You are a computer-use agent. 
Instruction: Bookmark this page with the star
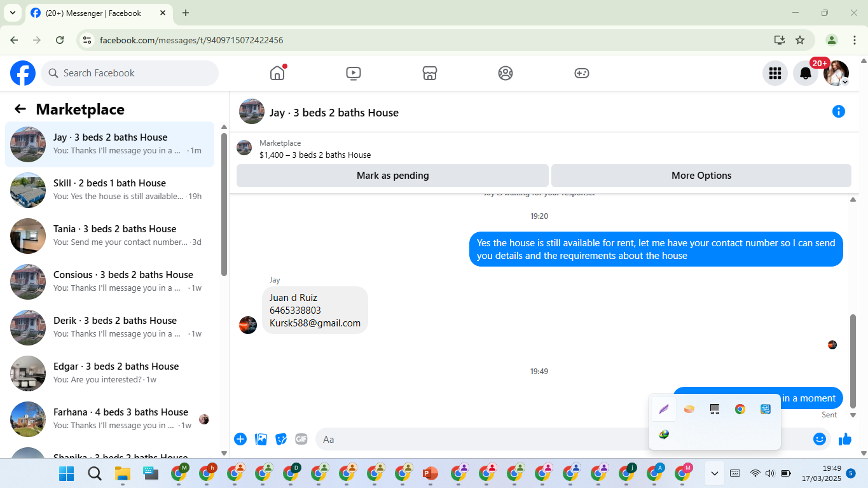pyautogui.click(x=800, y=40)
